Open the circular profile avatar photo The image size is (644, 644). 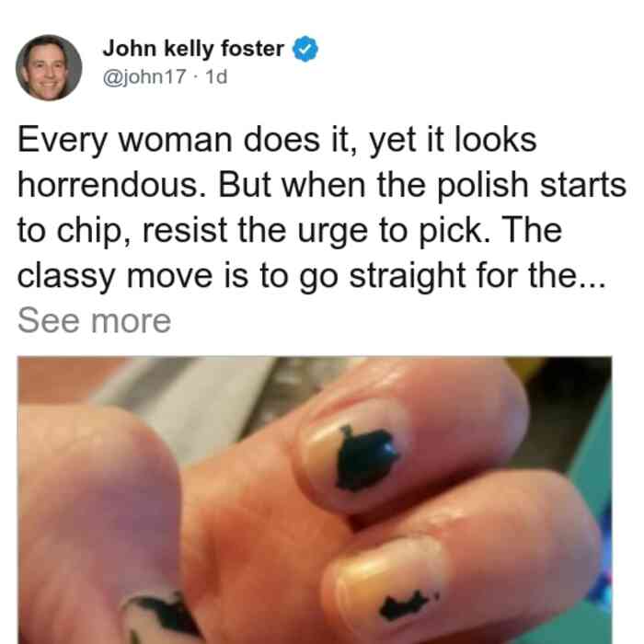click(49, 68)
